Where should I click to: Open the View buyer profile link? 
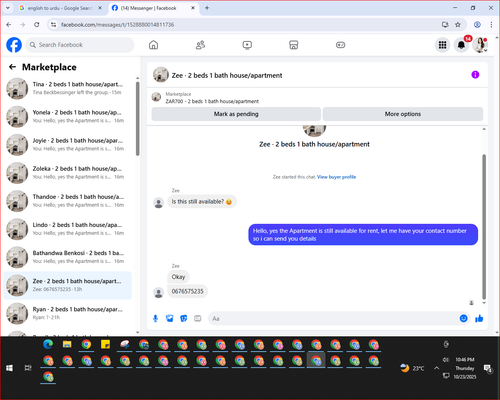point(336,177)
